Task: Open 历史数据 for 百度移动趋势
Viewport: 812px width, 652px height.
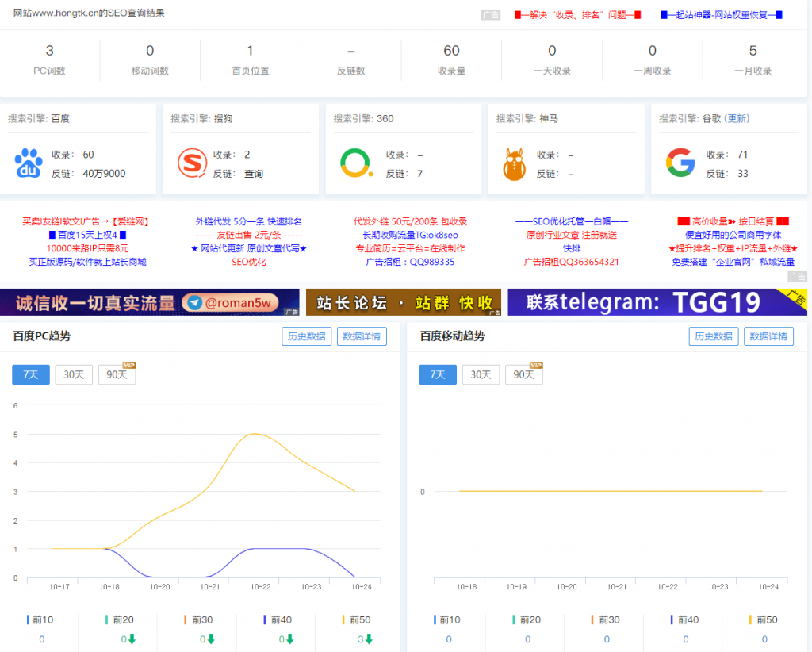Action: [x=714, y=336]
